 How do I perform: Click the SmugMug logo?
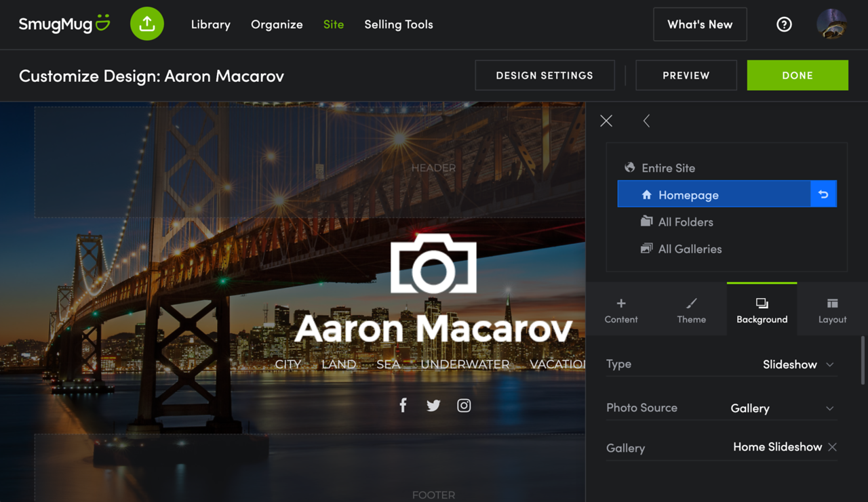click(x=64, y=24)
